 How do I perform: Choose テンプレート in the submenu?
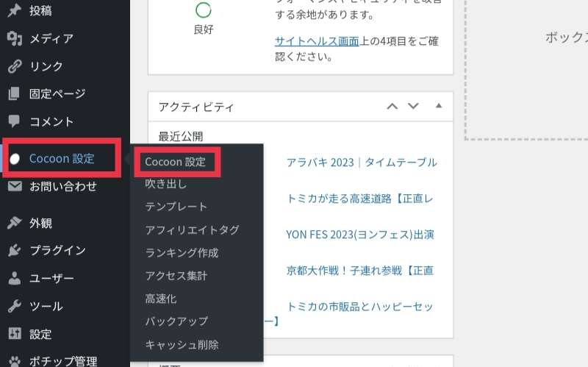point(176,207)
